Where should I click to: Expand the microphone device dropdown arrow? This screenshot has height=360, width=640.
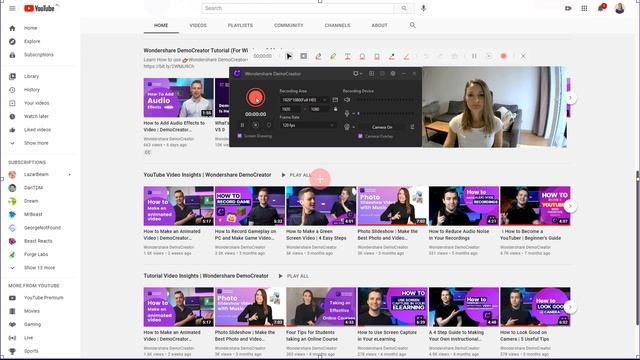click(353, 113)
